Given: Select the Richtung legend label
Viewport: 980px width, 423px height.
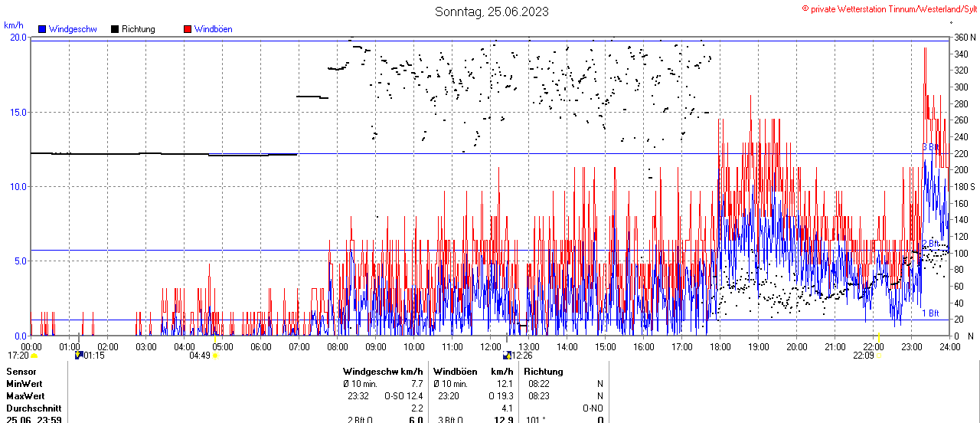Looking at the screenshot, I should pyautogui.click(x=138, y=29).
